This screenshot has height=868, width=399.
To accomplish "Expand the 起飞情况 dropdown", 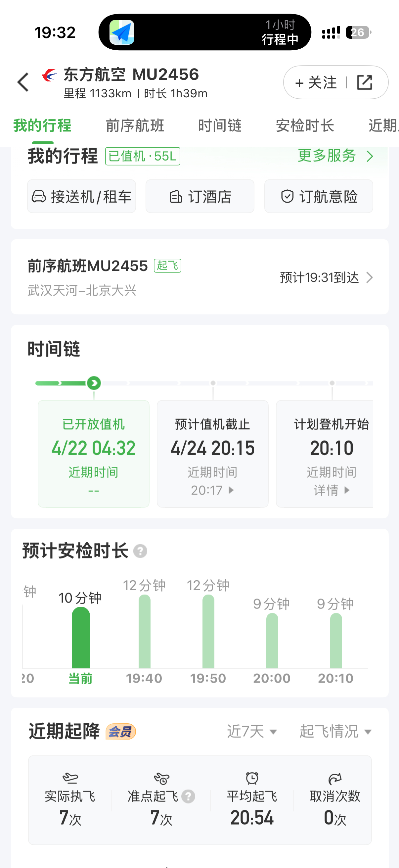I will [336, 732].
